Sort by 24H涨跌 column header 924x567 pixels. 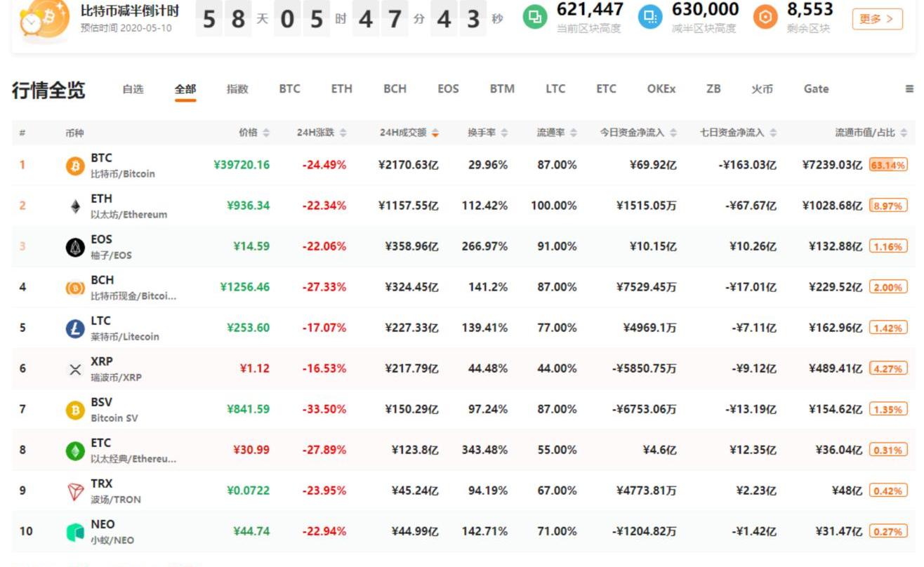click(x=322, y=133)
